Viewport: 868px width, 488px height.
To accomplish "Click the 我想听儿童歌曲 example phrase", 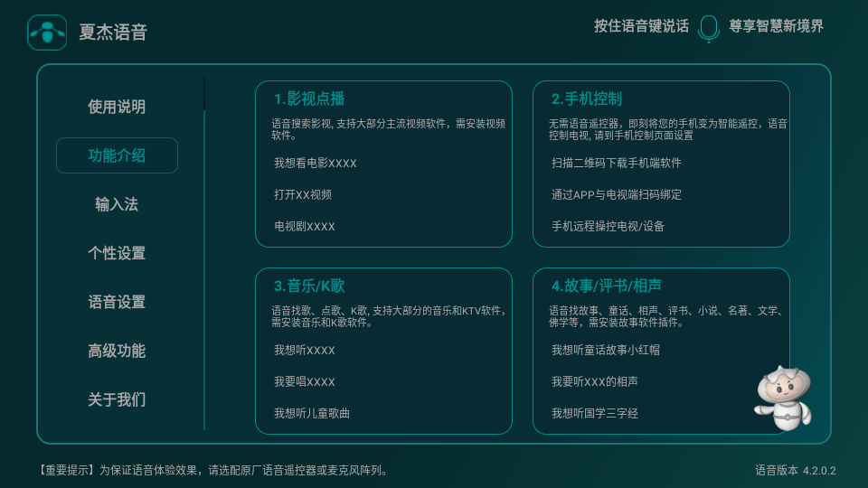I will coord(312,413).
